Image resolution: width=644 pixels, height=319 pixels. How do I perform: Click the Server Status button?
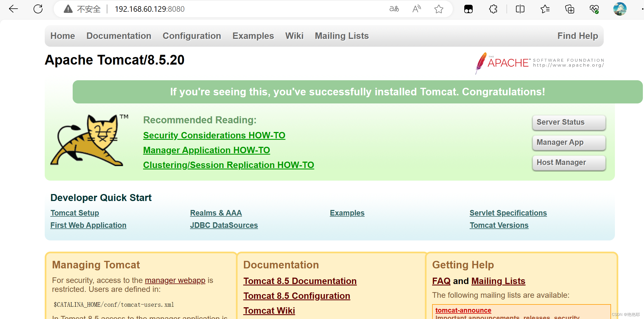coord(569,122)
